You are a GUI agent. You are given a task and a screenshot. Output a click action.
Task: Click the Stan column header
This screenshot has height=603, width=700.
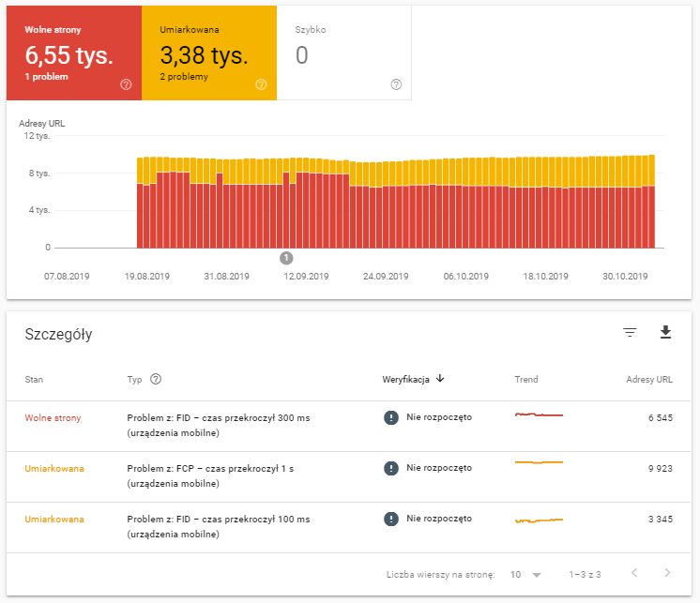pos(35,380)
